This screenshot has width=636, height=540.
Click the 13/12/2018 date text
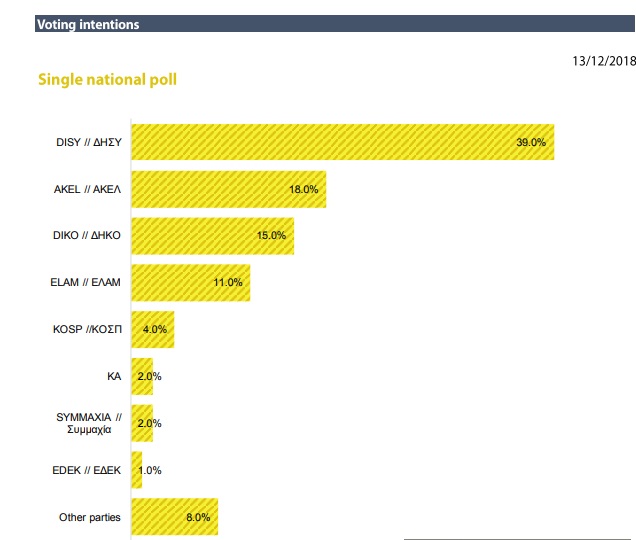pos(603,61)
